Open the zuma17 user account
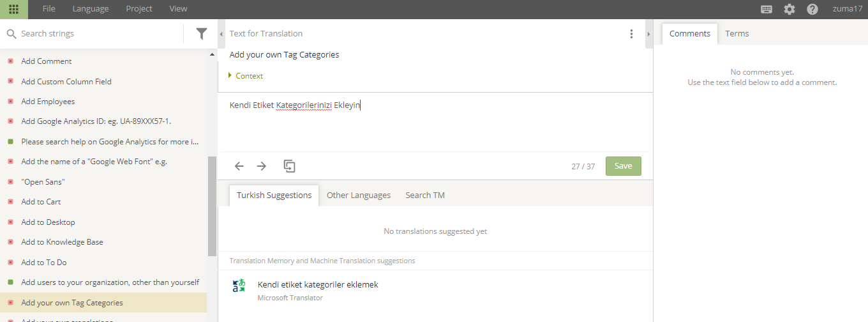 pyautogui.click(x=848, y=9)
